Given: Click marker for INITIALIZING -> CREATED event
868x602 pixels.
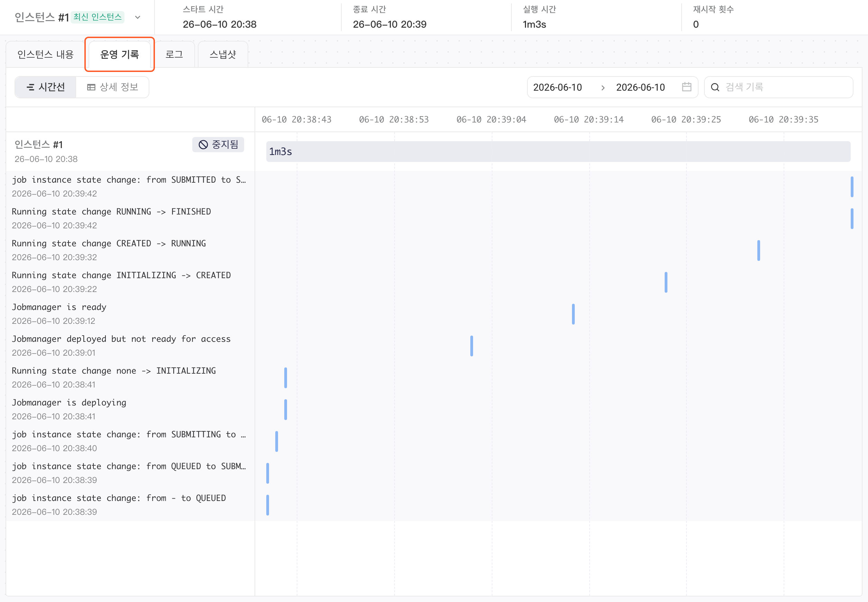Looking at the screenshot, I should click(x=665, y=282).
